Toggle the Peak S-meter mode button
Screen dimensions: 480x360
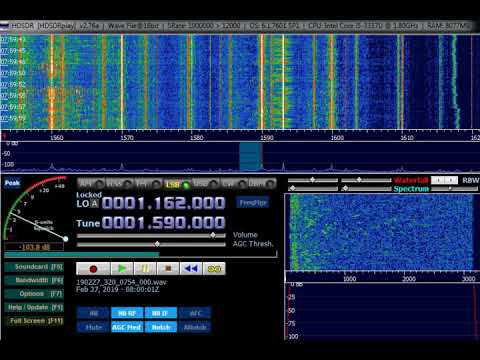(12, 183)
